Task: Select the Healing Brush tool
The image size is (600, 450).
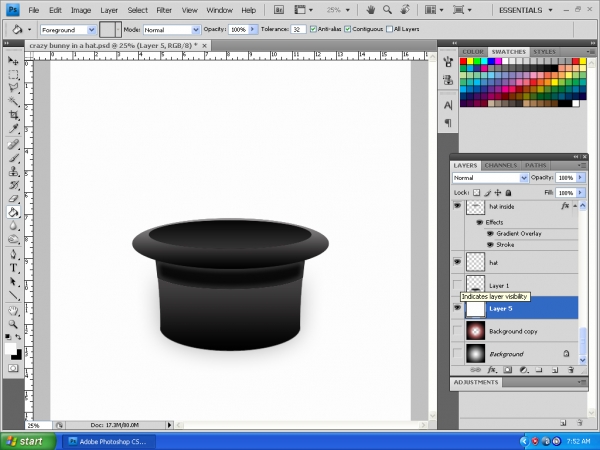Action: pyautogui.click(x=13, y=144)
